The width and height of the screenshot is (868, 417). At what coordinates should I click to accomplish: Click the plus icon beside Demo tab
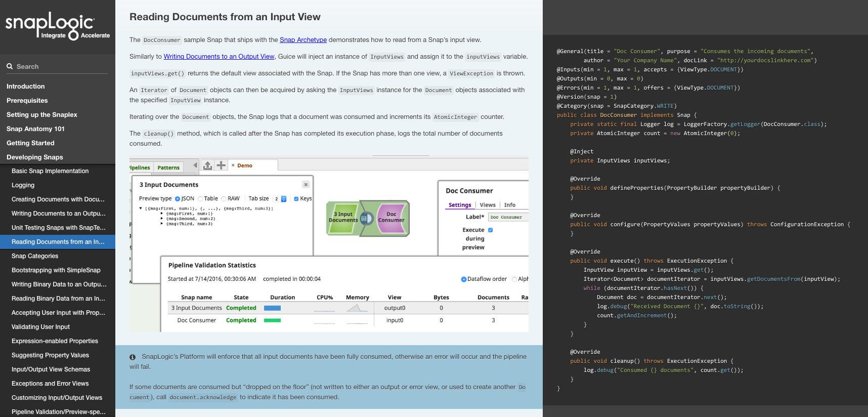click(x=221, y=165)
